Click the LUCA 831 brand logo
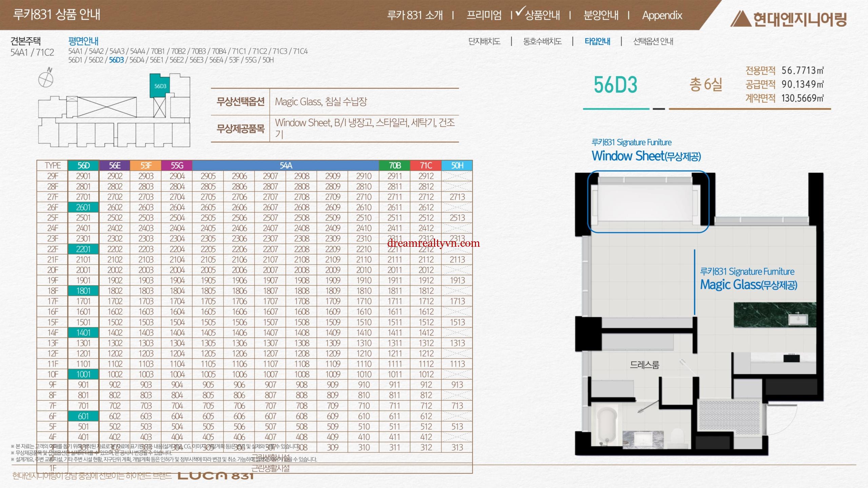 216,476
